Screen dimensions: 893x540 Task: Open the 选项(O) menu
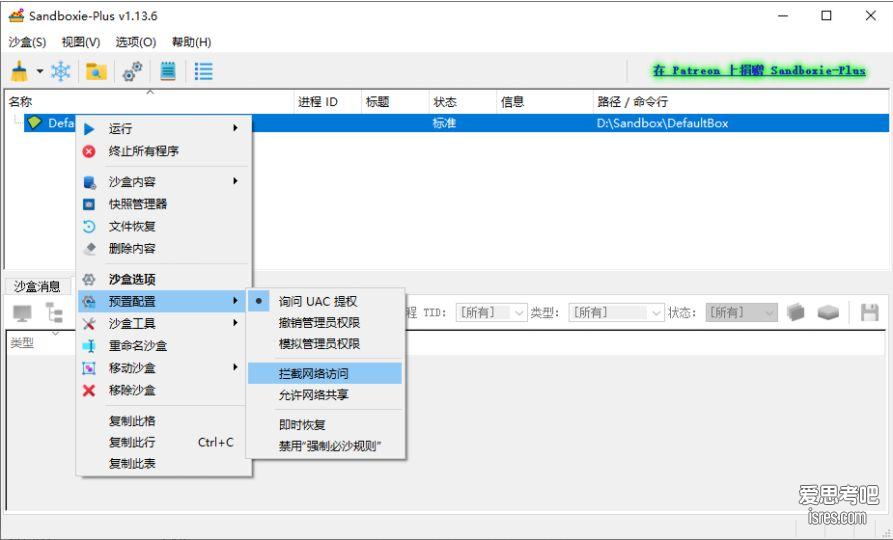click(136, 42)
